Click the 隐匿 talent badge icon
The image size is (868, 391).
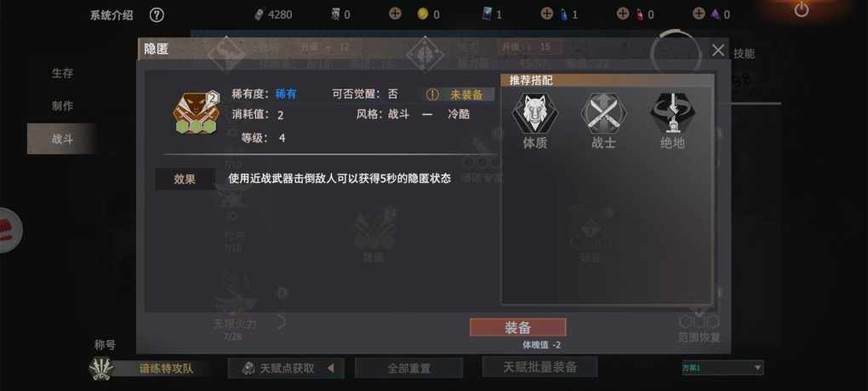point(196,113)
